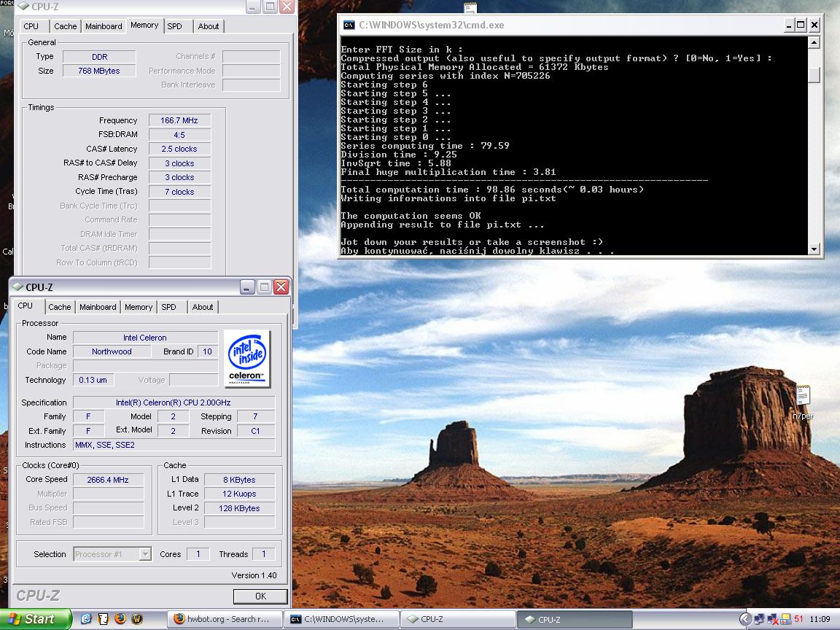This screenshot has height=630, width=840.
Task: Click the Cycle Time (Tras) value 7 clocks
Action: pyautogui.click(x=179, y=192)
